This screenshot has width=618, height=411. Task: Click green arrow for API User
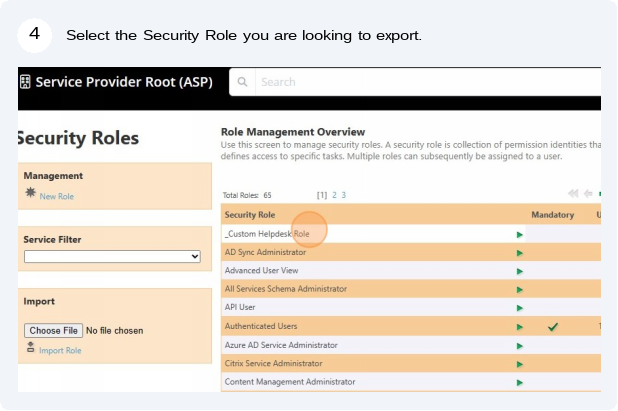point(519,308)
